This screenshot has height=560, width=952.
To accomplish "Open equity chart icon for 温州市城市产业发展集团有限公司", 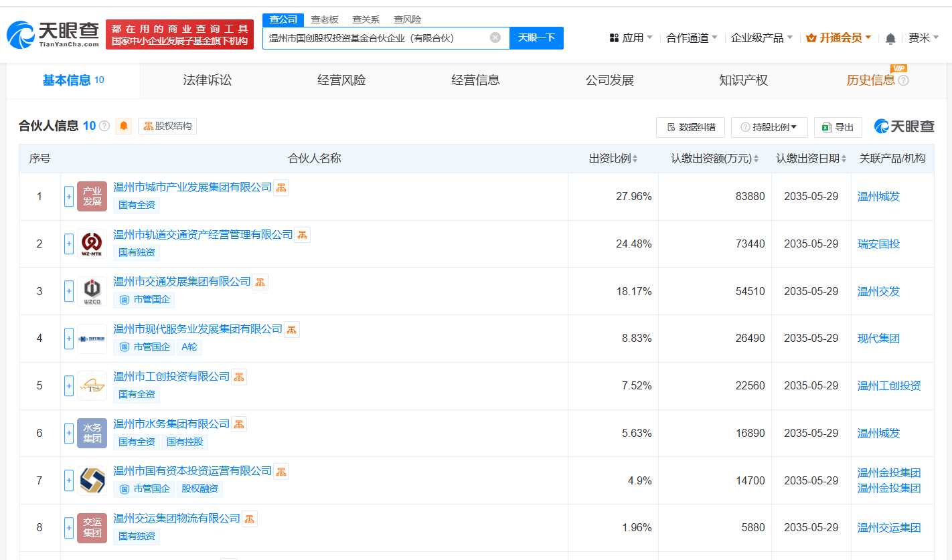I will coord(281,187).
